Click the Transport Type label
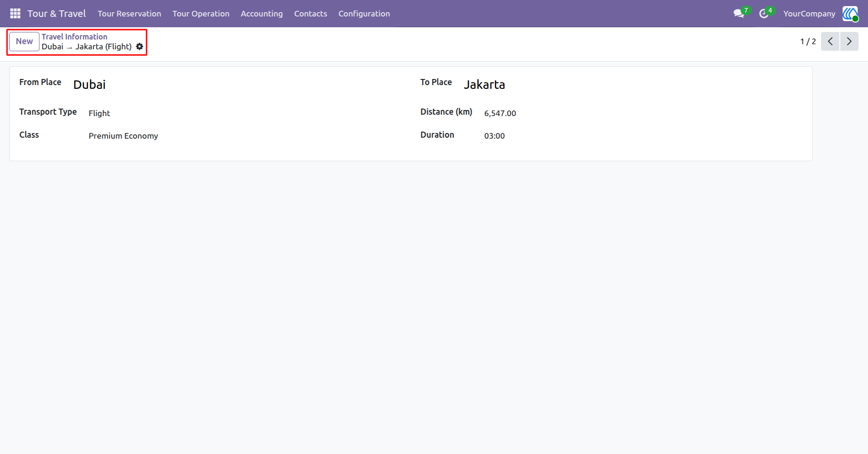Viewport: 868px width, 454px height. coord(48,112)
